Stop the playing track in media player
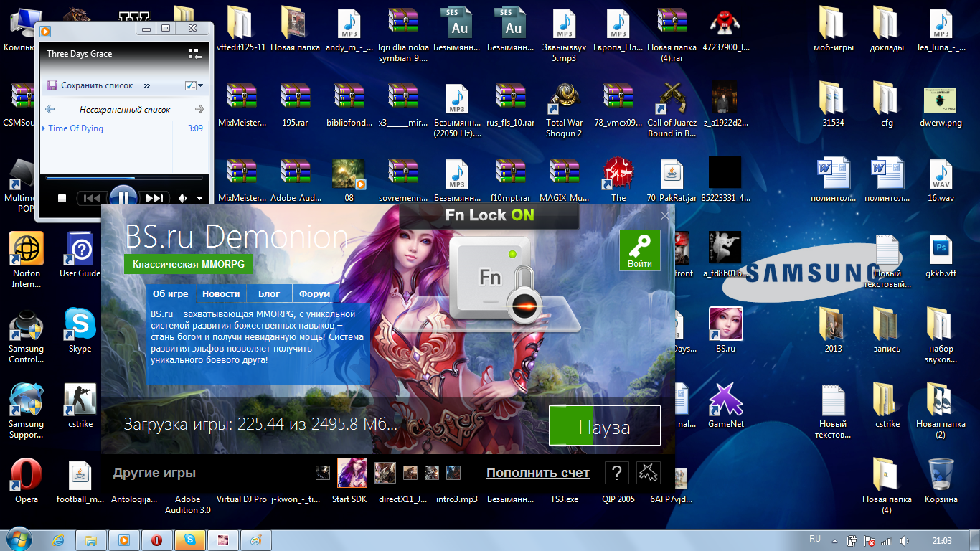Viewport: 980px width, 551px height. point(62,198)
